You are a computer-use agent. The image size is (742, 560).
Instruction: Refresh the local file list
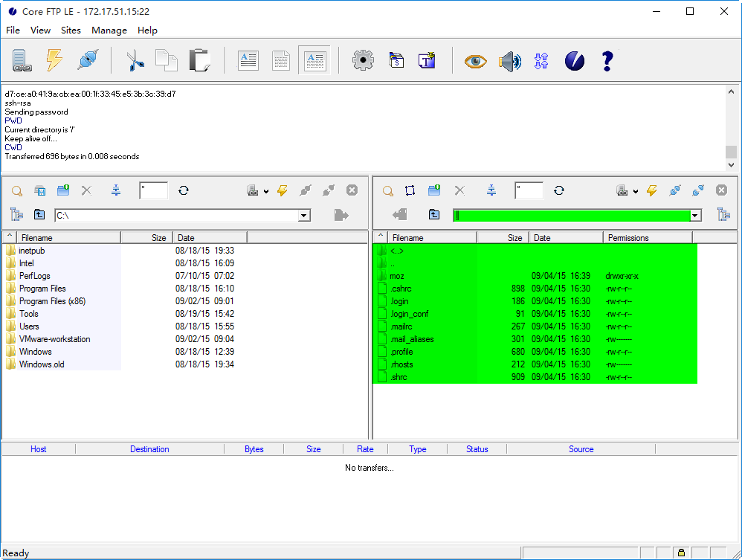(x=184, y=190)
